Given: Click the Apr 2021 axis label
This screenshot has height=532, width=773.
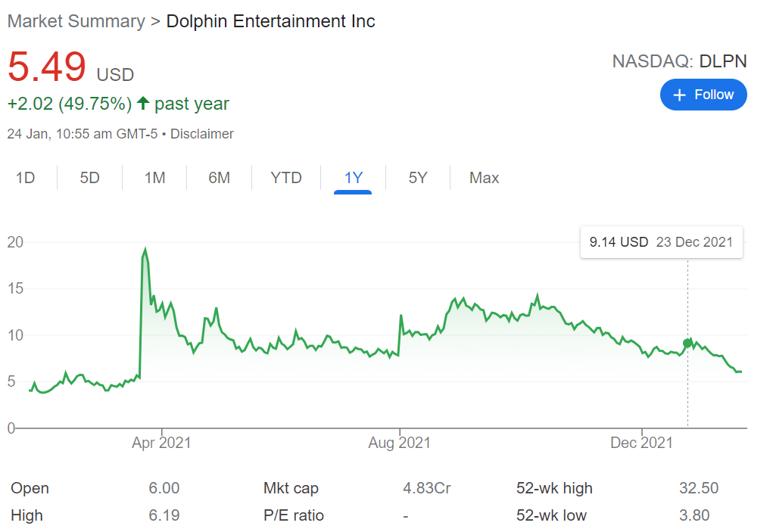Looking at the screenshot, I should pyautogui.click(x=161, y=443).
